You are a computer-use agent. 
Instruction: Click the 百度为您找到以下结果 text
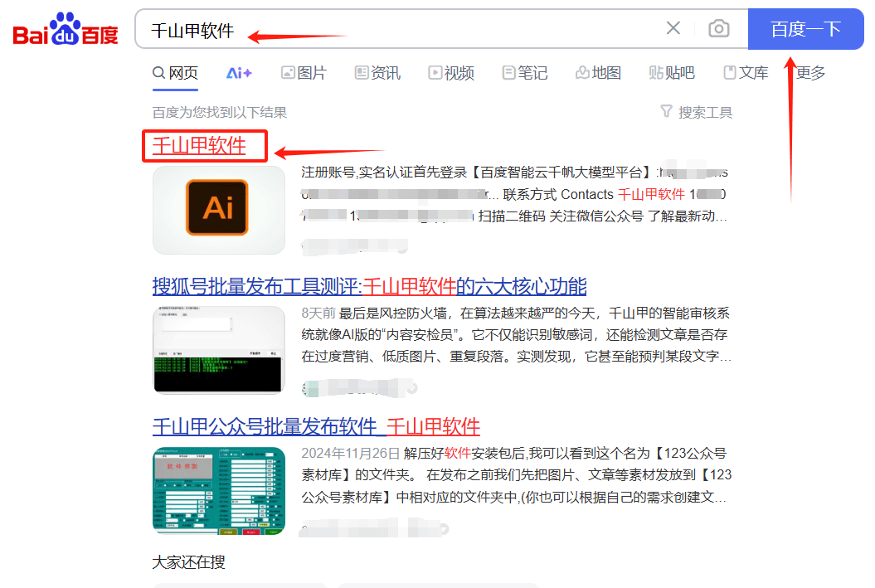(x=219, y=113)
